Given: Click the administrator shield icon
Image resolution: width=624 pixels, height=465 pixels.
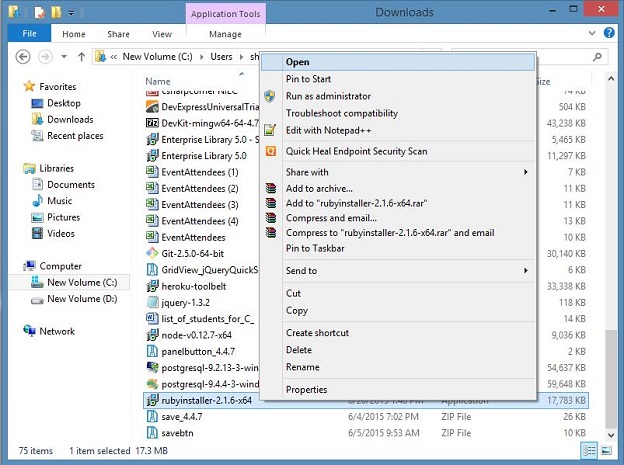Looking at the screenshot, I should coord(270,96).
